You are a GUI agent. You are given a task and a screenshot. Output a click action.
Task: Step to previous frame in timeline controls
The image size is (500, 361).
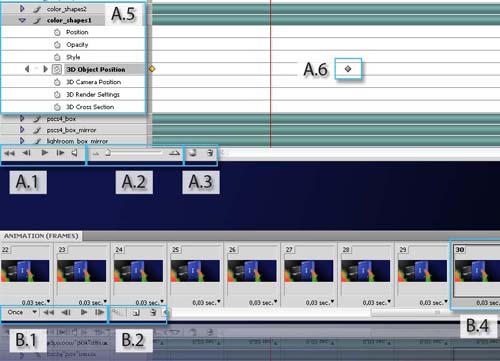[x=27, y=153]
